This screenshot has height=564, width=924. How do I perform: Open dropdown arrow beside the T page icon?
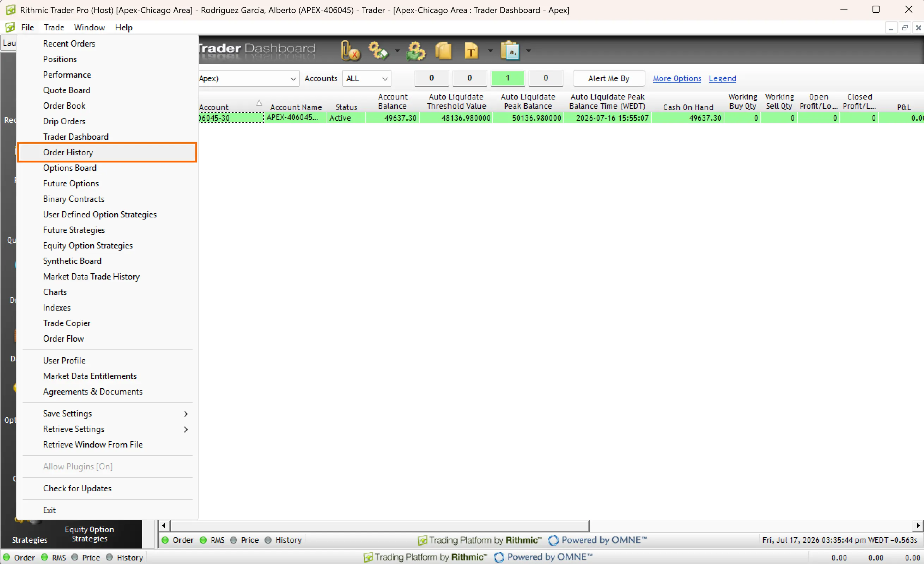490,51
